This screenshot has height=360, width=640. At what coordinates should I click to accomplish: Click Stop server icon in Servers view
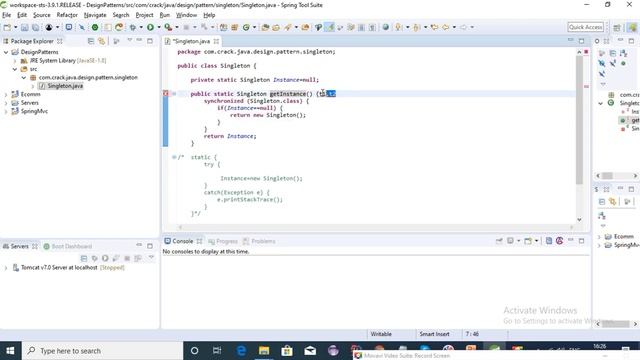point(127,258)
